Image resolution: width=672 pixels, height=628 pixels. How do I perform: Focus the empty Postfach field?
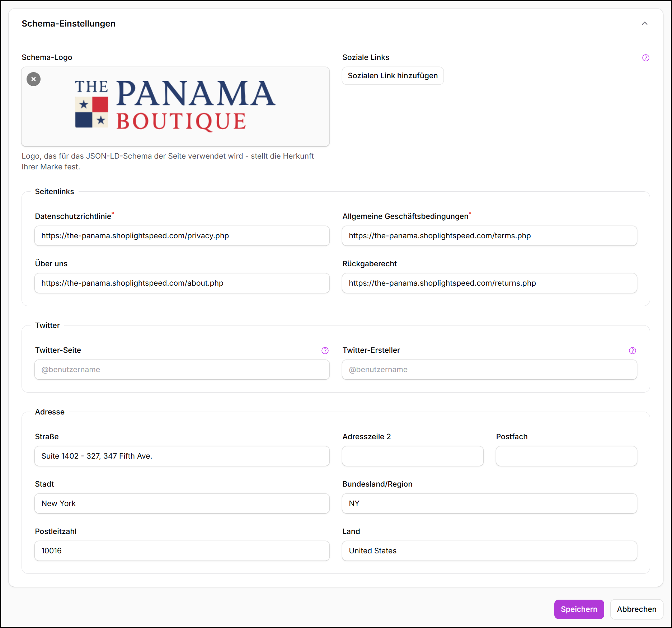(566, 456)
